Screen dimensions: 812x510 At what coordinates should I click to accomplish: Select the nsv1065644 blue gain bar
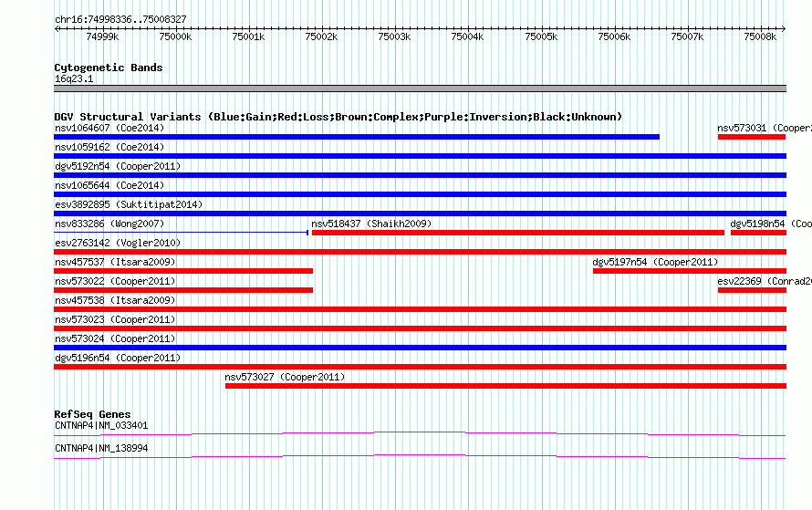pos(420,194)
